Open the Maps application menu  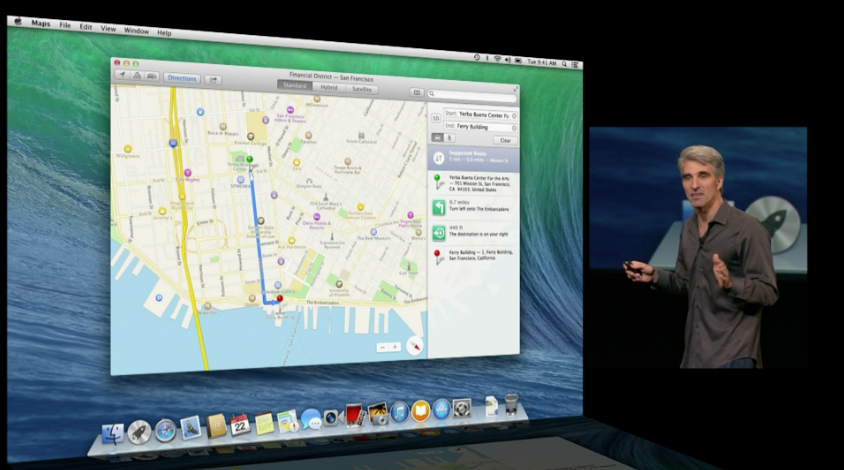40,23
